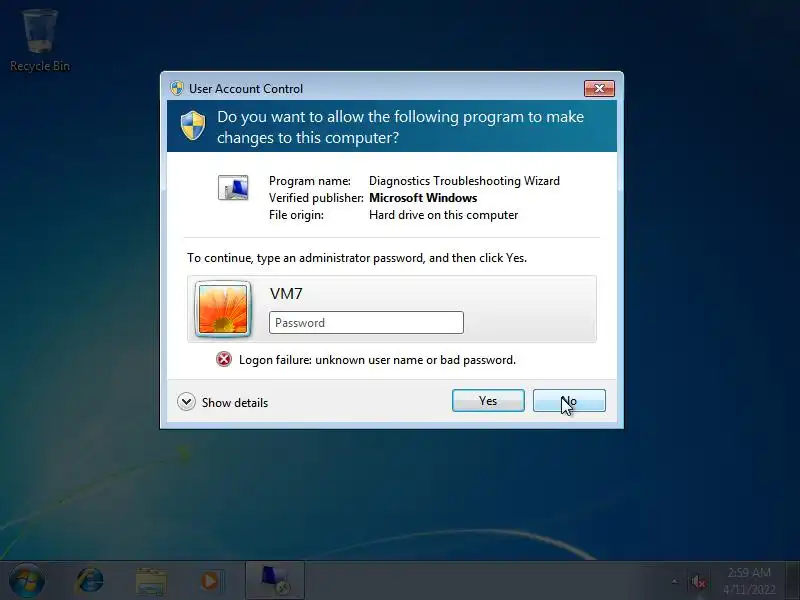The height and width of the screenshot is (600, 800).
Task: Click the VM7 account name
Action: tap(286, 293)
